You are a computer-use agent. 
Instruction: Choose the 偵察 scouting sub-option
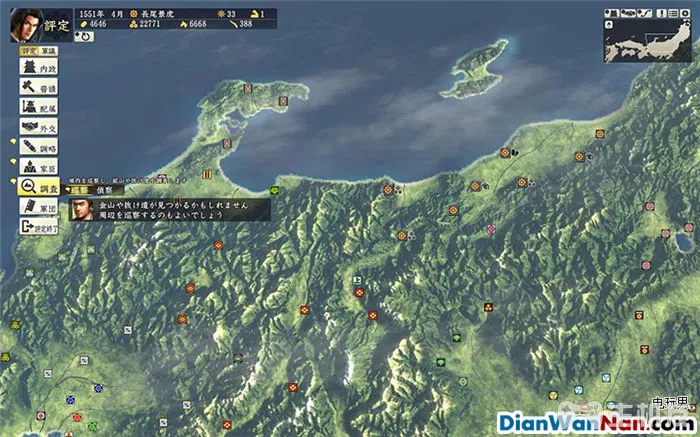click(104, 191)
